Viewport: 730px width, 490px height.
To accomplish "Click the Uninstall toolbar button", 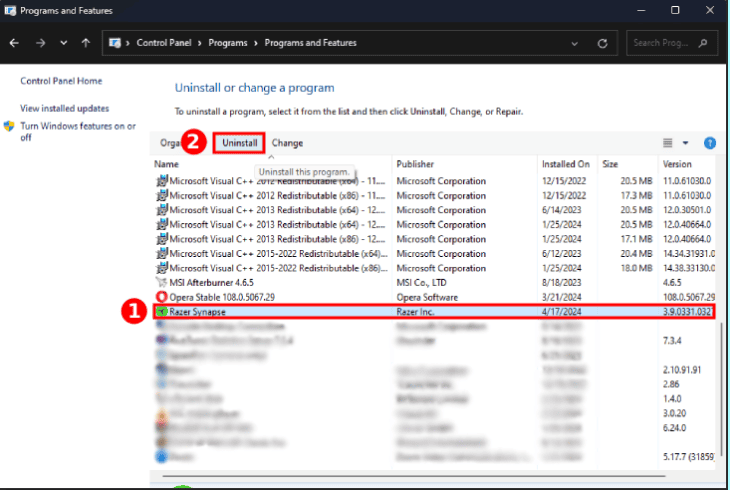I will pos(239,143).
